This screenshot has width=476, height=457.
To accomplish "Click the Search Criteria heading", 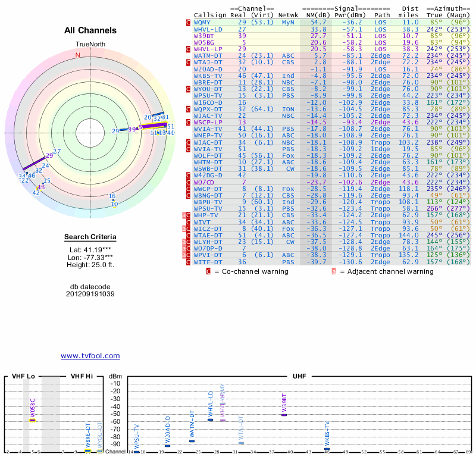I will point(90,237).
